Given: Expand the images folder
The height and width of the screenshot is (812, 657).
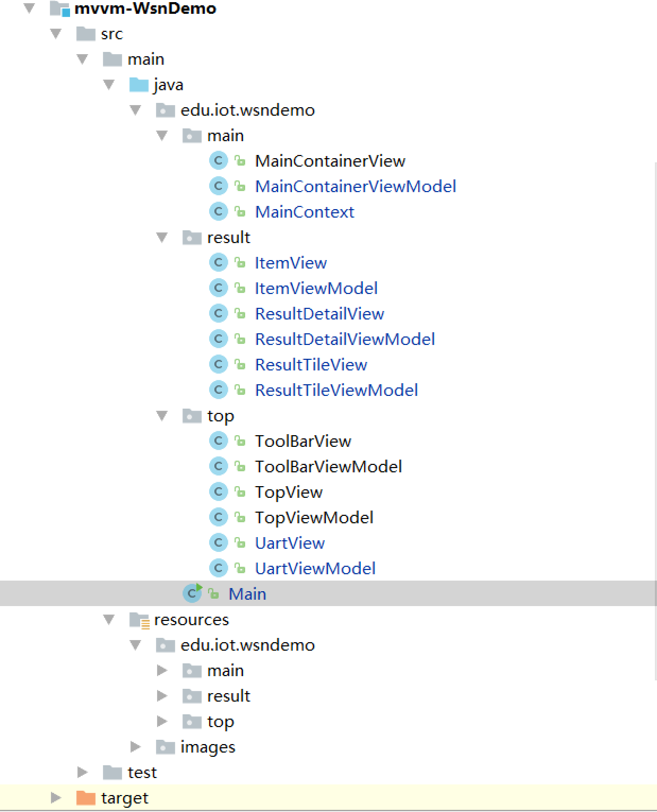Looking at the screenshot, I should pyautogui.click(x=136, y=747).
